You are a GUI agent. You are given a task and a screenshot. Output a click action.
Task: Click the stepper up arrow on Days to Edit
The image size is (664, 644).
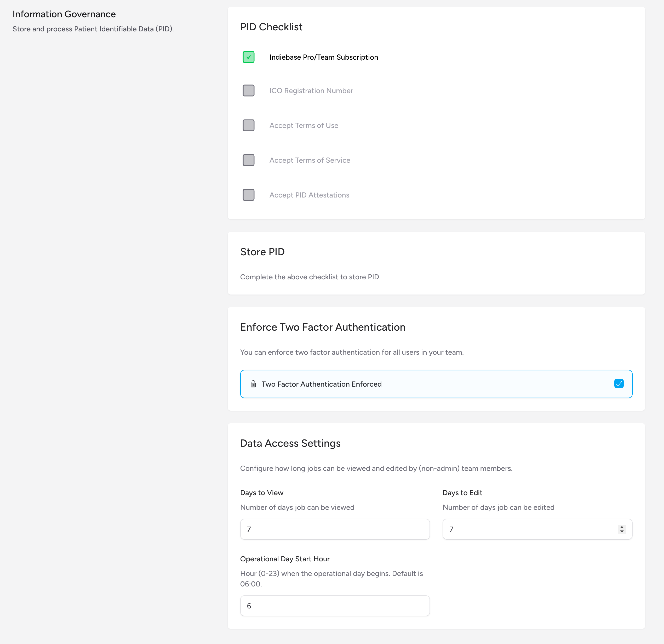tap(621, 527)
